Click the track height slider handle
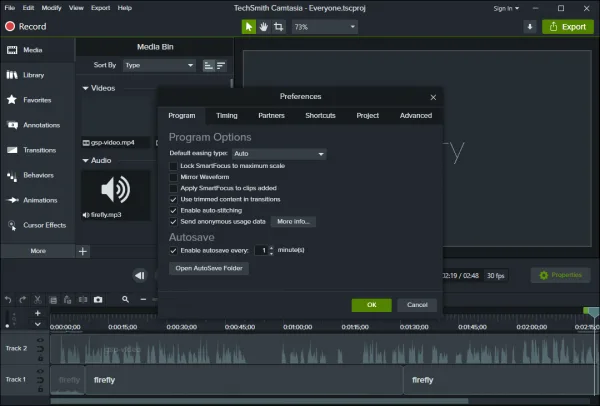This screenshot has width=600, height=406. point(7,326)
